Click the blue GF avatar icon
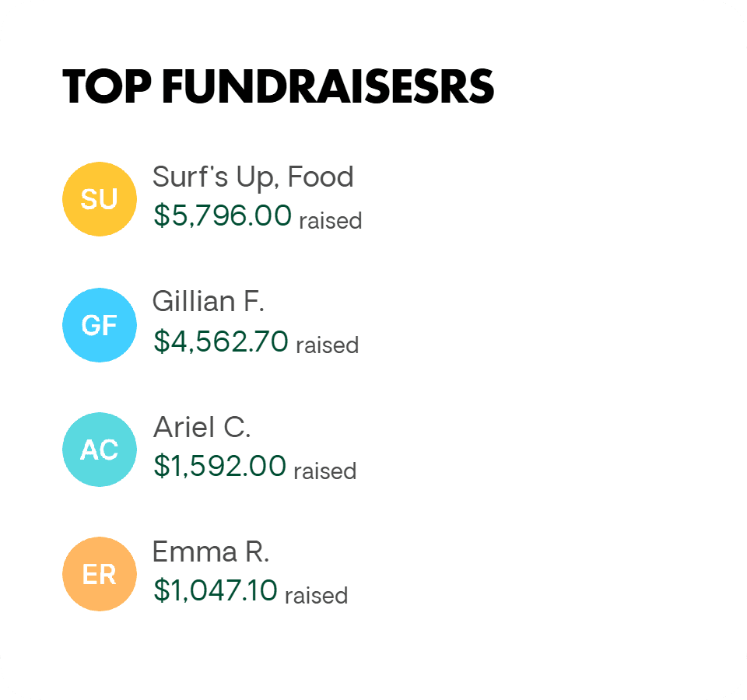 pyautogui.click(x=100, y=325)
